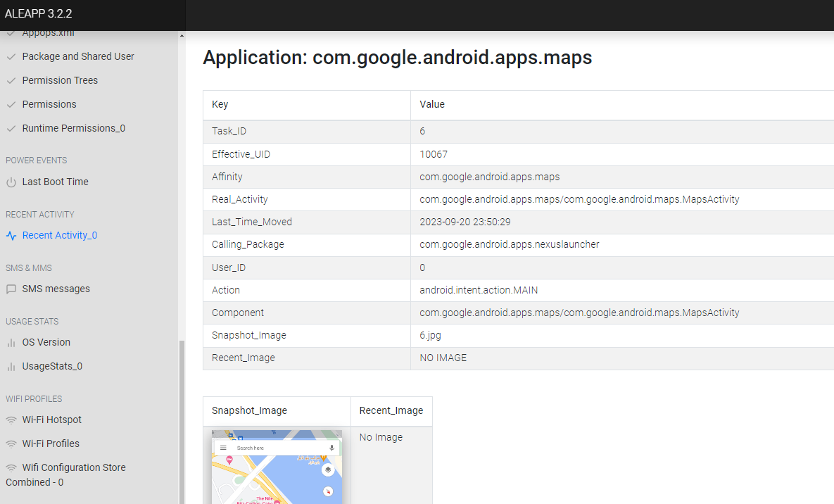Click the sidebar scroll up arrow
834x504 pixels.
182,35
